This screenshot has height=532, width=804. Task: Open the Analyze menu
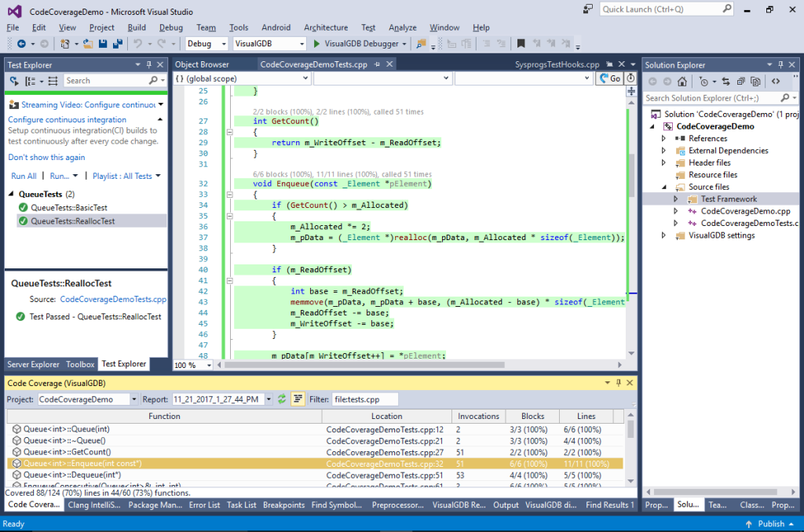403,27
